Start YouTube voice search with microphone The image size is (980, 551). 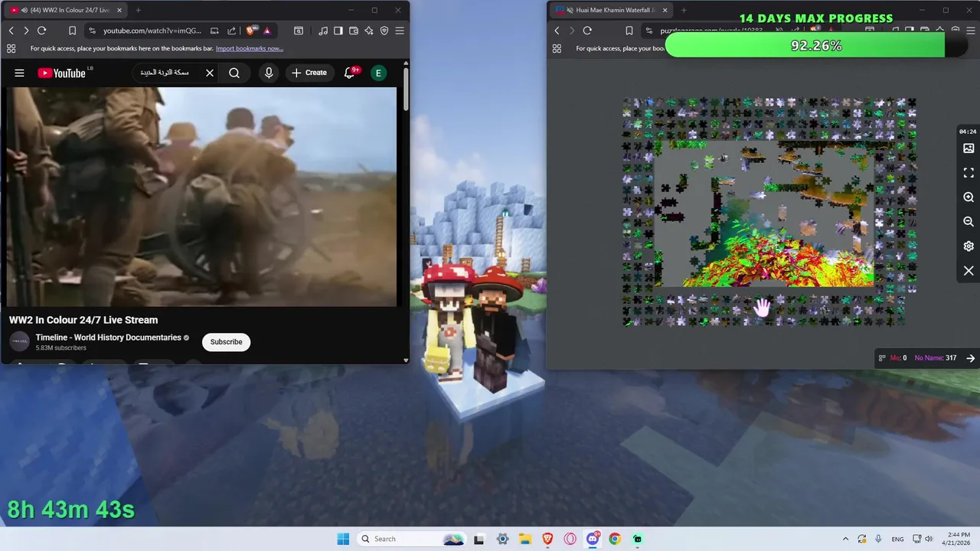[x=268, y=73]
